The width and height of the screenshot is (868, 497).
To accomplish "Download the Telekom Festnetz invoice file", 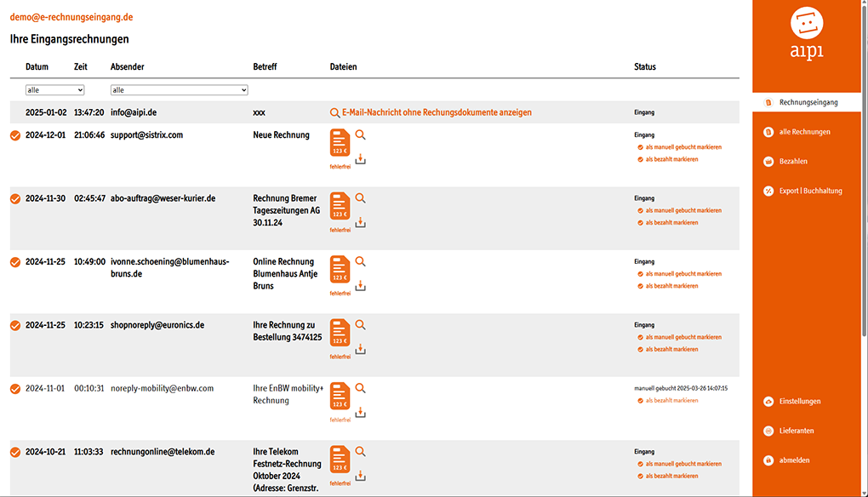I will [x=360, y=476].
